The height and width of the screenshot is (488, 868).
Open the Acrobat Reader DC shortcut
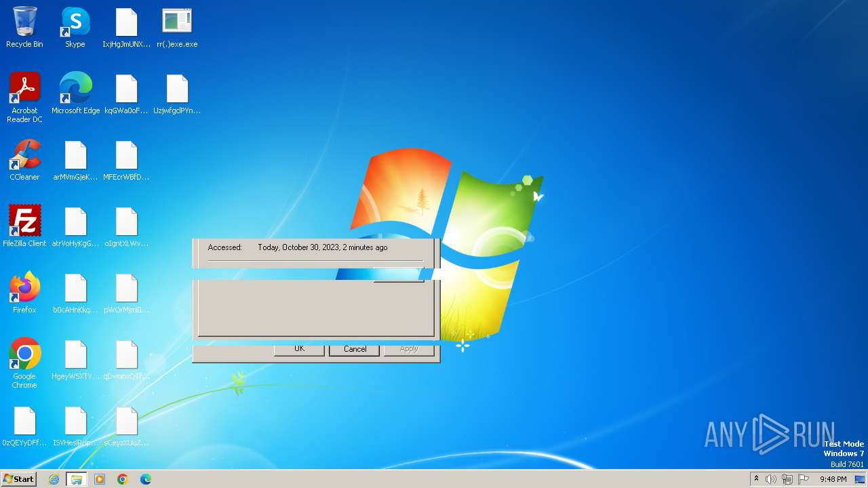coord(24,98)
